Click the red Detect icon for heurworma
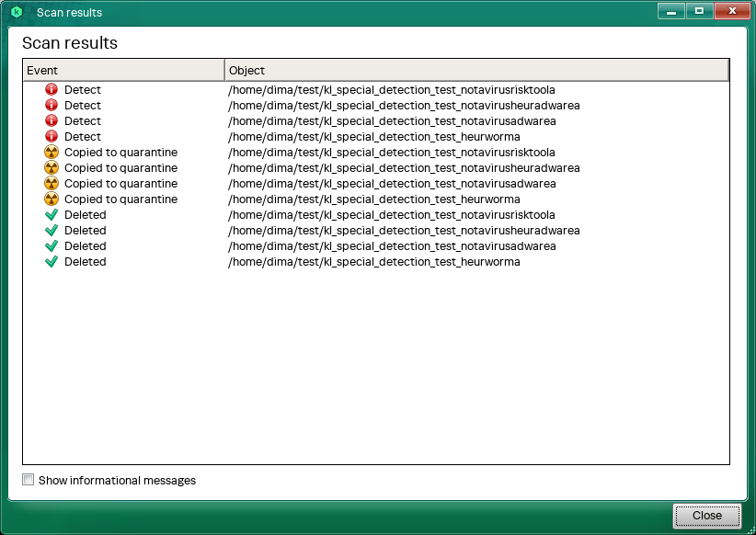 click(x=52, y=137)
